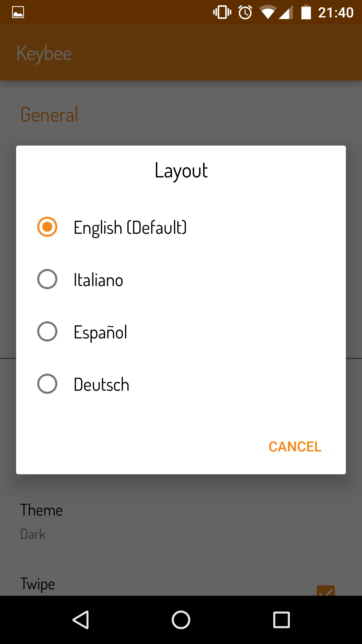The height and width of the screenshot is (644, 362).
Task: Pick the Deutsch radio option
Action: [47, 384]
